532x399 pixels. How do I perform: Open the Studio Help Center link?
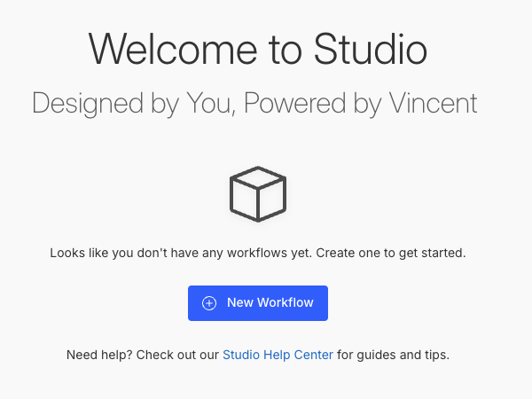[278, 356]
